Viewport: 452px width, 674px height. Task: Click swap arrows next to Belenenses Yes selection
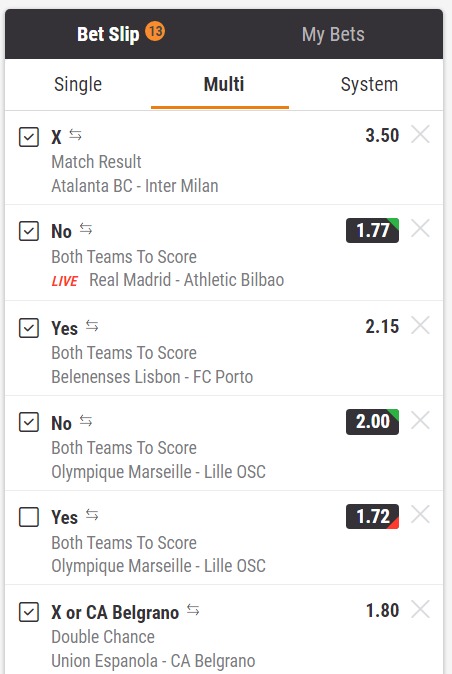pyautogui.click(x=92, y=326)
